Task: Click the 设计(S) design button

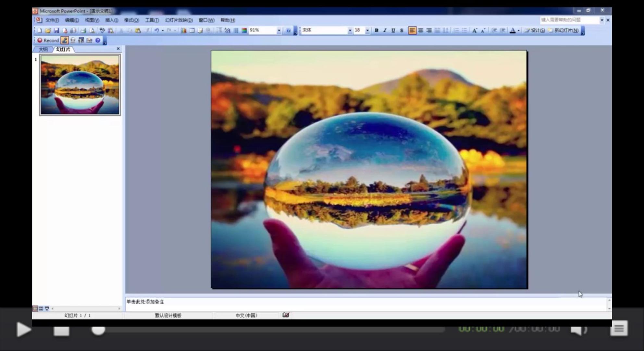Action: (535, 30)
